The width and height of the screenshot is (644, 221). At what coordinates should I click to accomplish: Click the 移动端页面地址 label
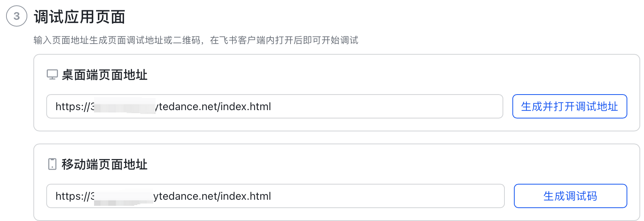tap(105, 164)
